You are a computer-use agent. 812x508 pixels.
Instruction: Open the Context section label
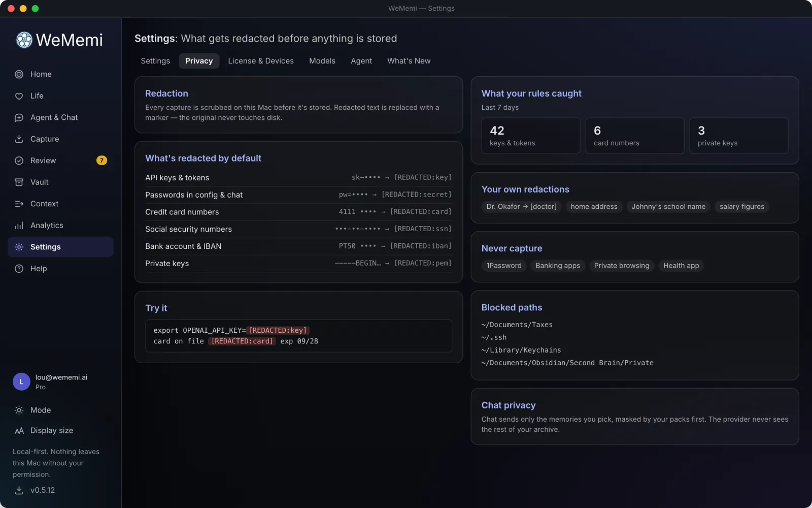[45, 204]
